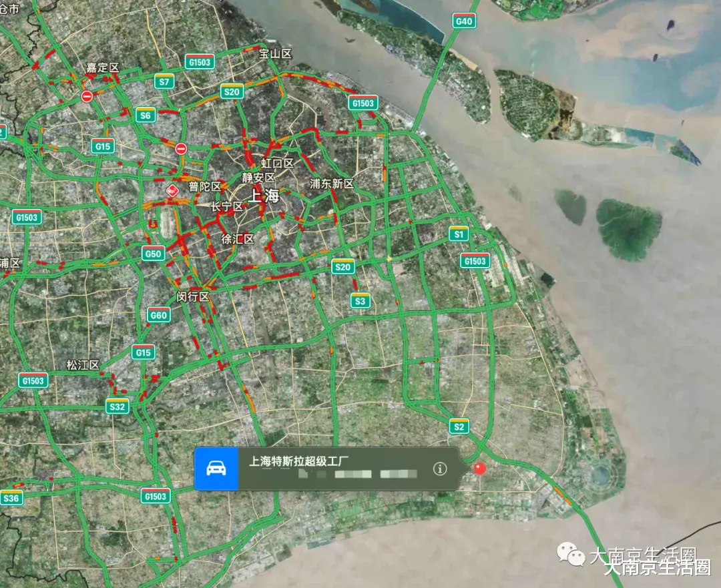Click the 闵行区 district label

click(193, 297)
